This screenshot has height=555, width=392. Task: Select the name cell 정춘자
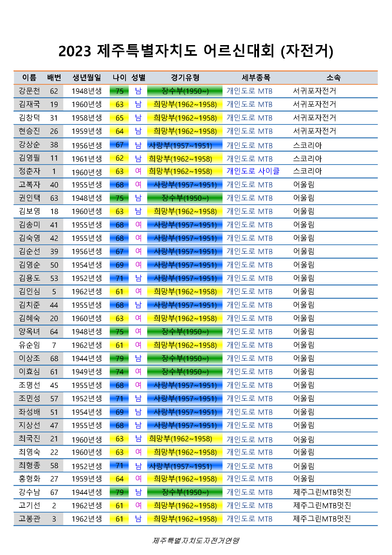tap(29, 171)
